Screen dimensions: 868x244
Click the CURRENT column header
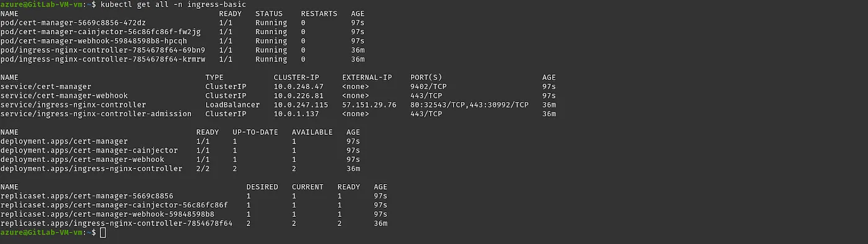tap(308, 187)
